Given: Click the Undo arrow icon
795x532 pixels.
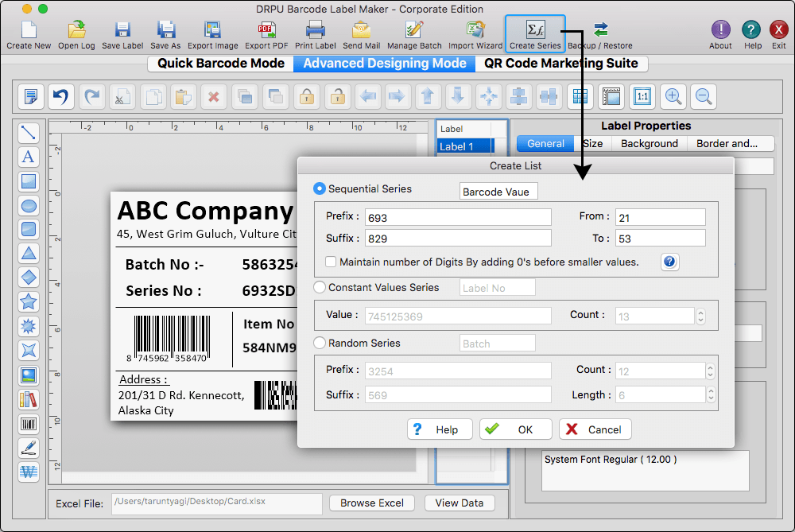Looking at the screenshot, I should 61,96.
